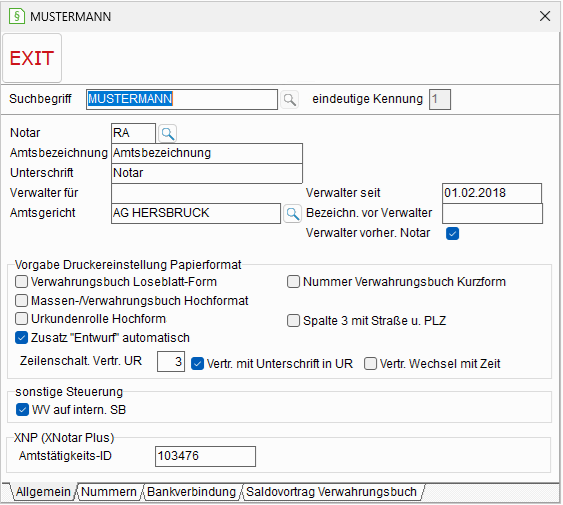Click the "eindeutige Kennung" label

(367, 99)
